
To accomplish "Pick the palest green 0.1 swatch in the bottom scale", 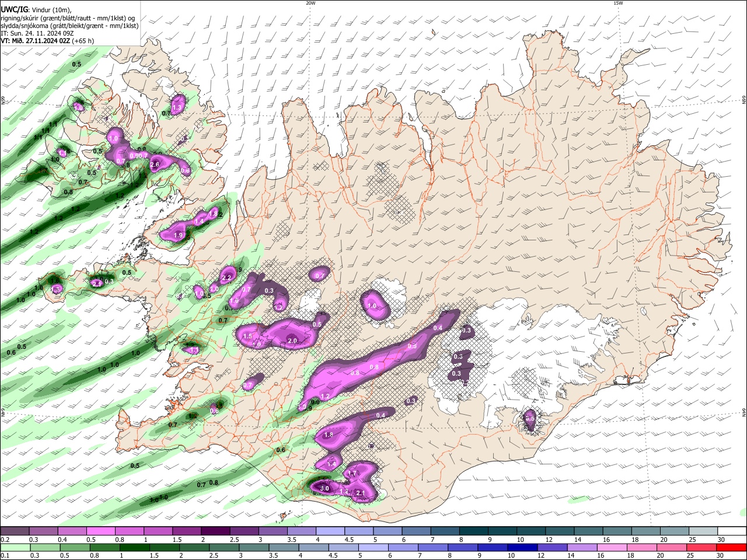I will tap(15, 547).
